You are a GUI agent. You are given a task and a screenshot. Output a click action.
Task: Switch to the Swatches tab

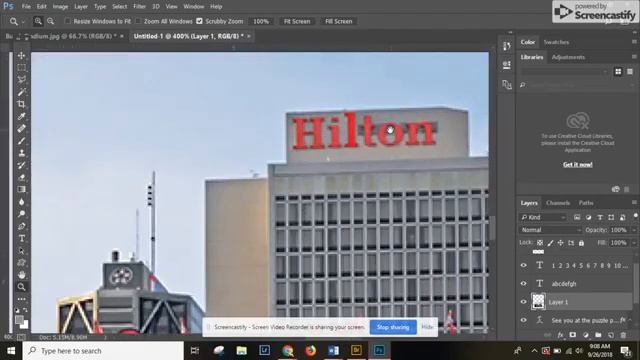pos(556,42)
